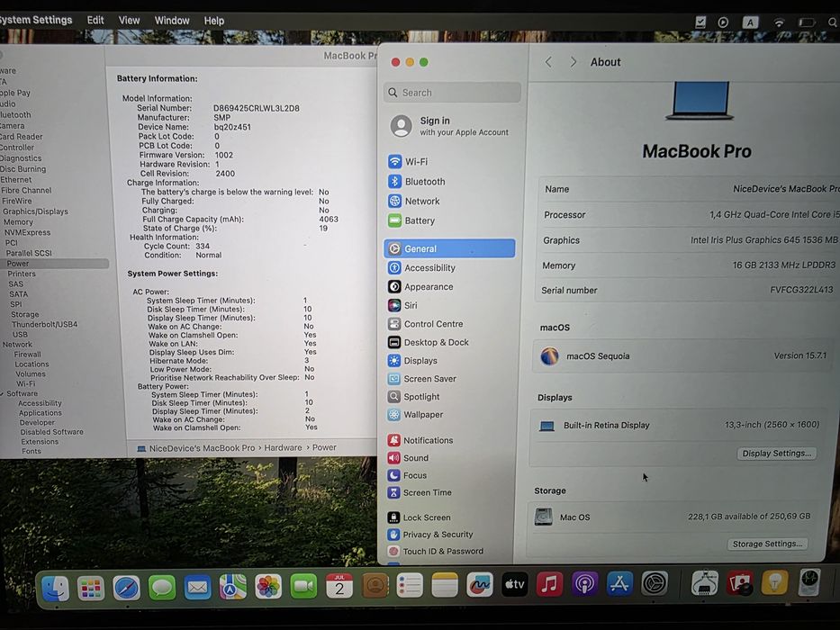Open Calendar app in Dock

point(339,586)
